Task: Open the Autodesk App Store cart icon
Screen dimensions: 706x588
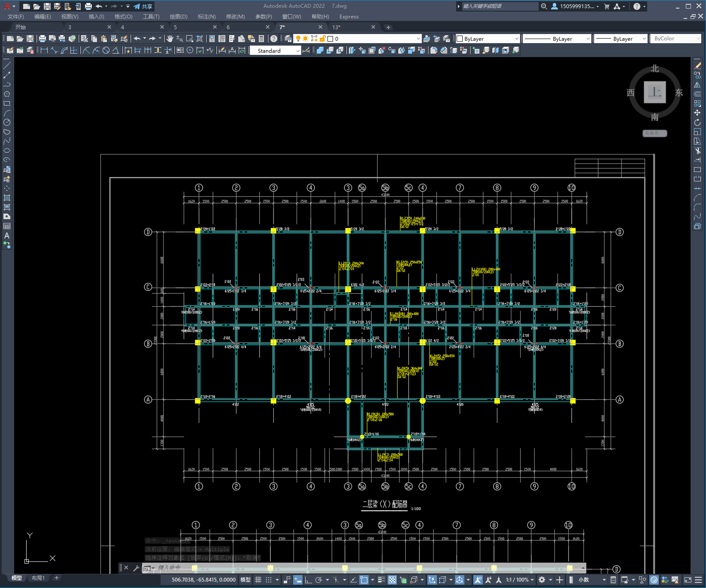Action: [606, 6]
